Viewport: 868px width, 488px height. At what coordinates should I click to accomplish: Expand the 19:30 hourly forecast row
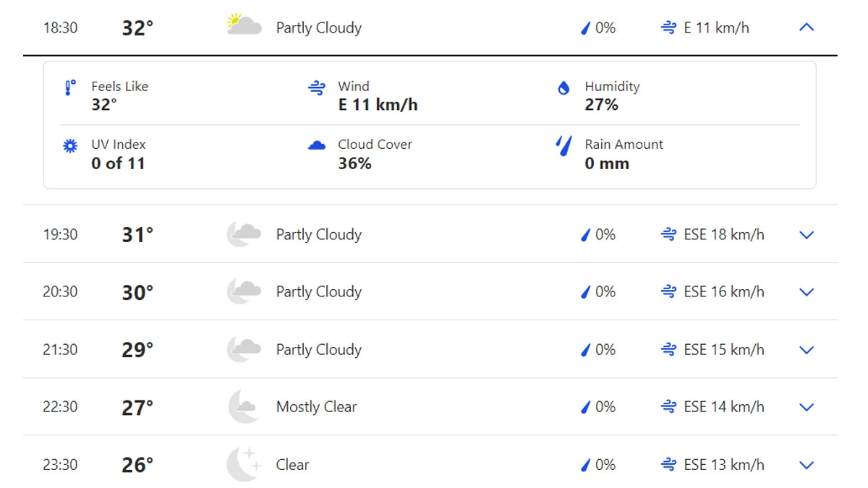click(807, 235)
